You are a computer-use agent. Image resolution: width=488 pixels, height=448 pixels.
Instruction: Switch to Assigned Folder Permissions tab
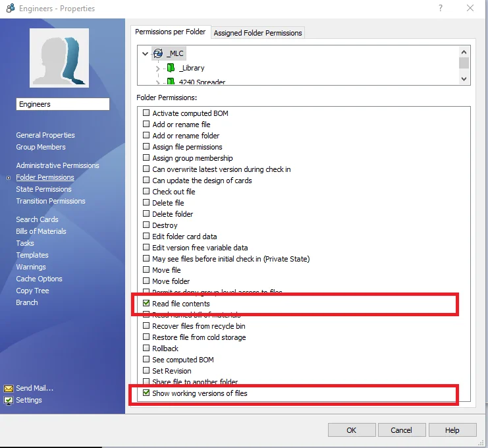[x=258, y=33]
